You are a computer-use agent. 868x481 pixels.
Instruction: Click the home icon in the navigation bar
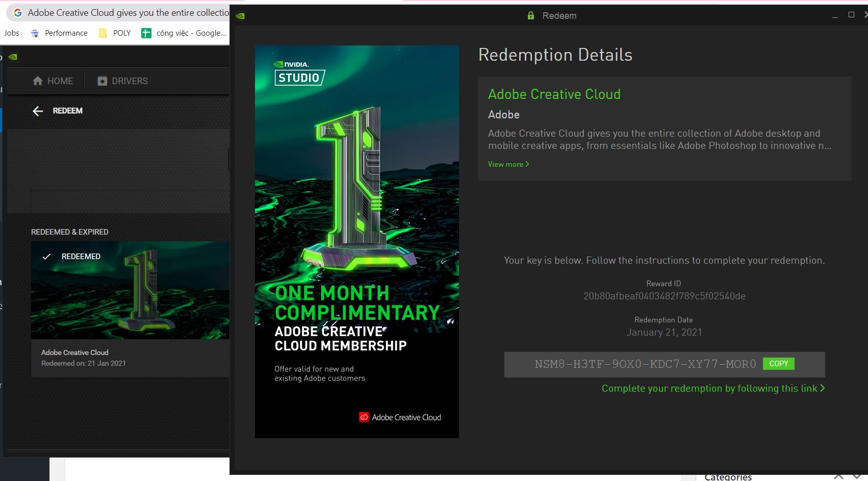[38, 81]
